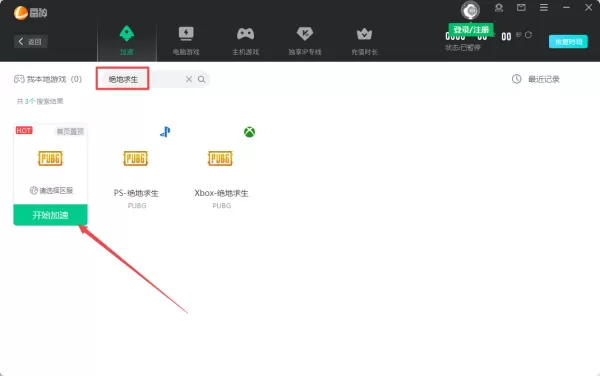Viewport: 600px width, 376px height.
Task: Go back with the 返回 button
Action: click(x=31, y=41)
